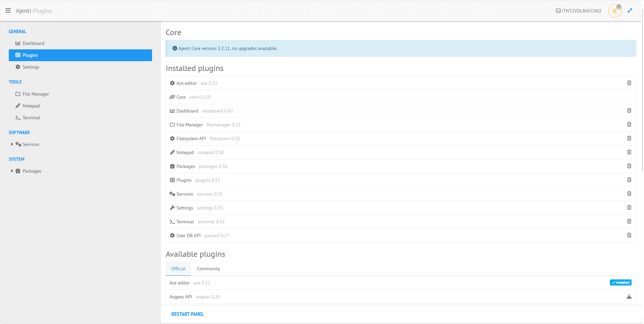Click the exit fullscreen compress icon
Screen dimensions: 644x324
[x=630, y=11]
